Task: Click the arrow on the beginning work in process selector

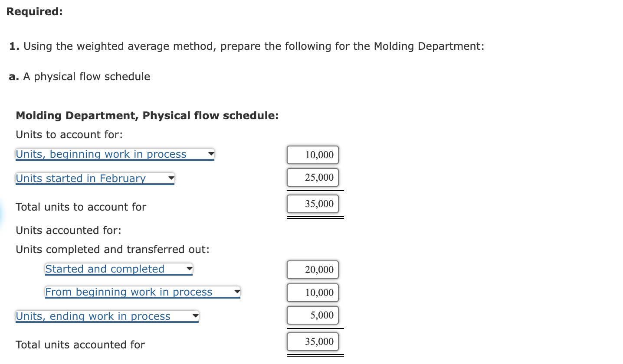Action: click(x=211, y=154)
